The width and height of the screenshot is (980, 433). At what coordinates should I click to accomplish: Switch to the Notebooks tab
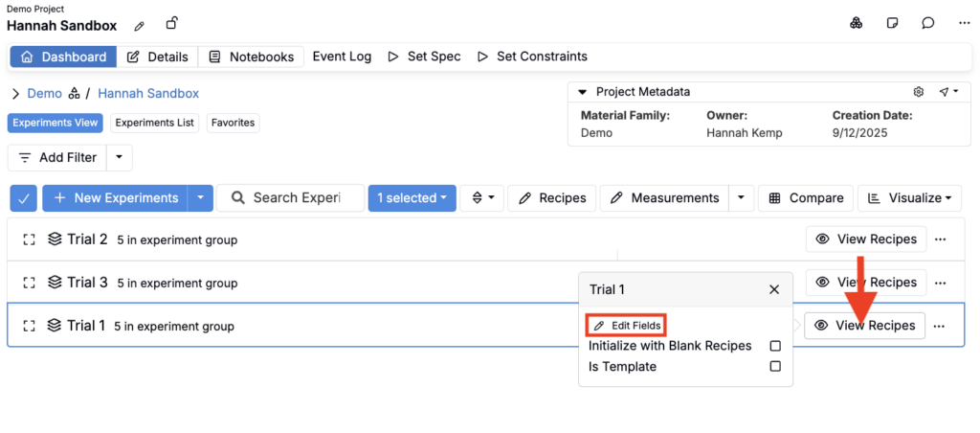coord(251,57)
